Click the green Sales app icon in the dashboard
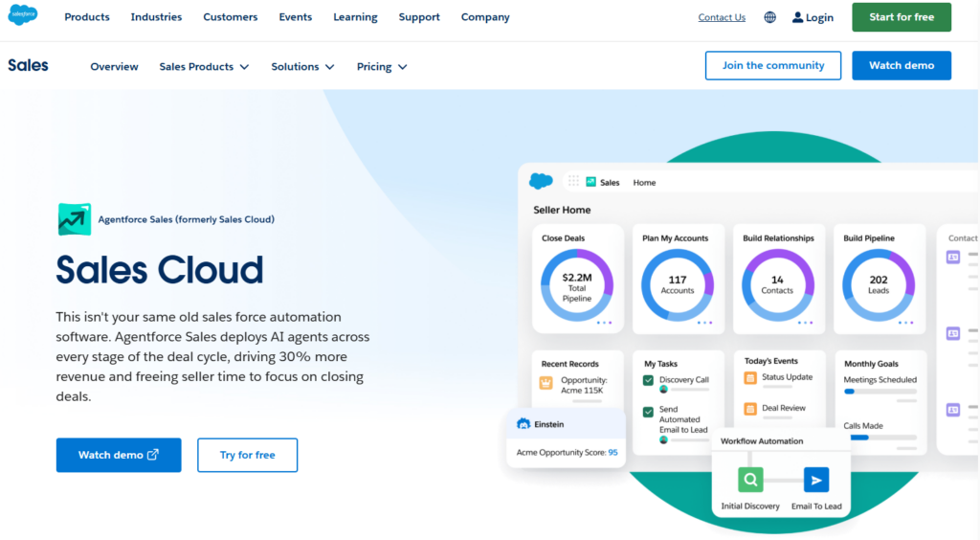The image size is (980, 540). coord(590,182)
